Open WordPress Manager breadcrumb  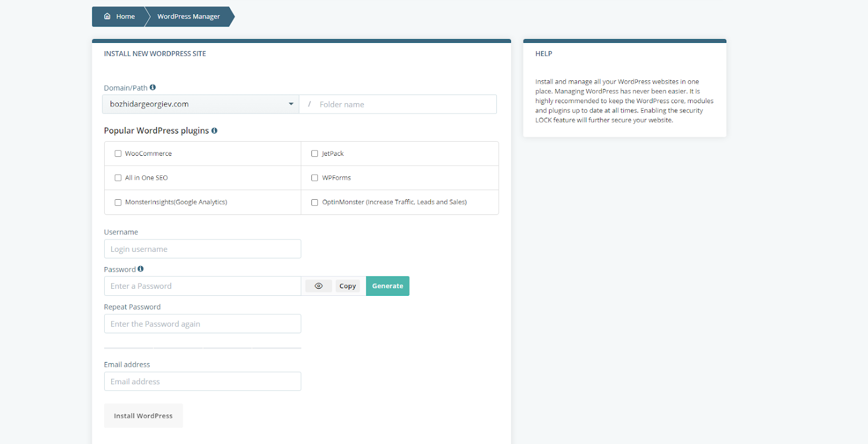point(189,16)
